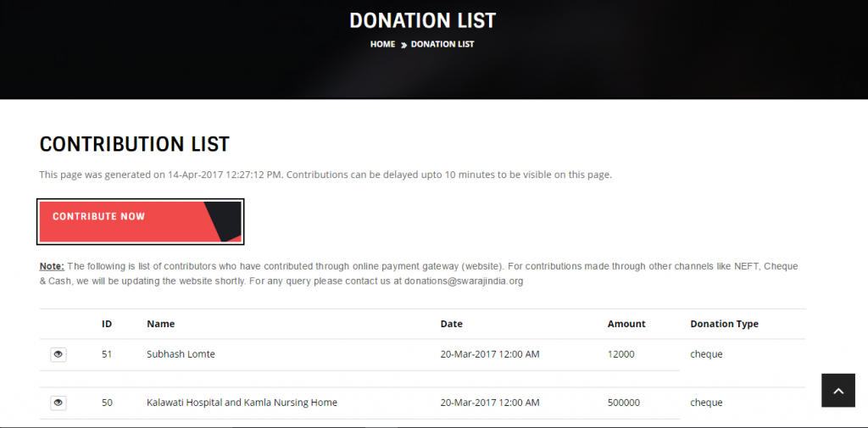Click the DONATION LIST page banner title
This screenshot has height=428, width=868.
click(x=422, y=20)
